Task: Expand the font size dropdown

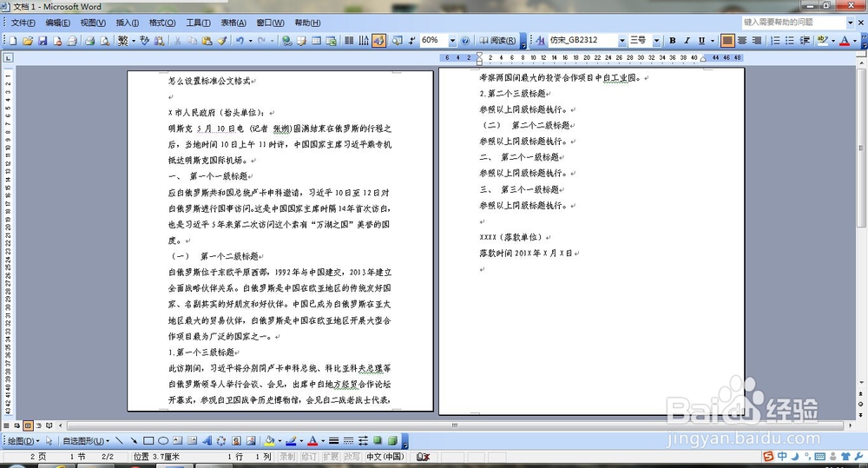Action: tap(656, 41)
